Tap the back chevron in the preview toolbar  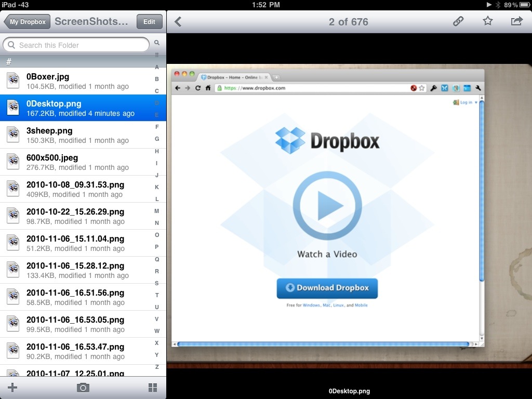point(178,22)
